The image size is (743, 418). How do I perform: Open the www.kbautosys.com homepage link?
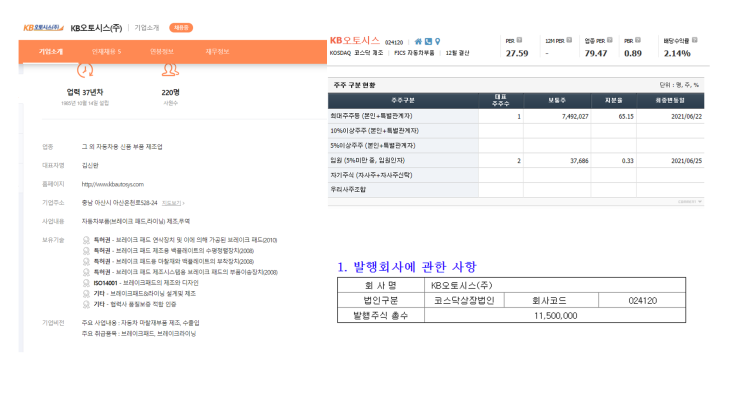pyautogui.click(x=113, y=184)
